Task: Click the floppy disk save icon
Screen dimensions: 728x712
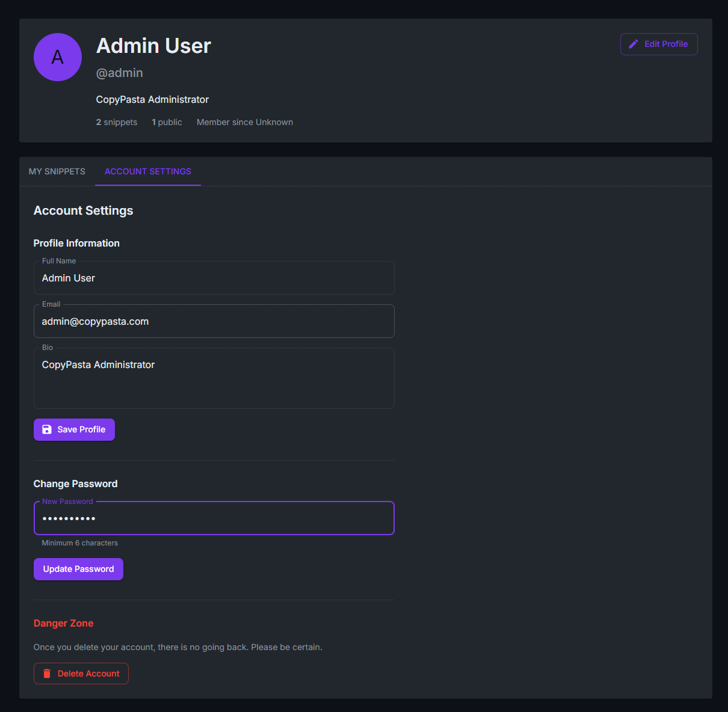Action: 47,429
